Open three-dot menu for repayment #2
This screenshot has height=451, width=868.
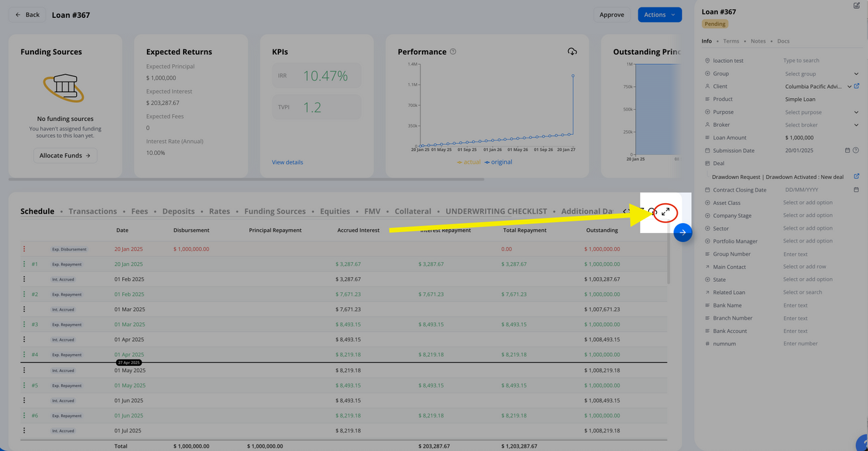point(24,294)
